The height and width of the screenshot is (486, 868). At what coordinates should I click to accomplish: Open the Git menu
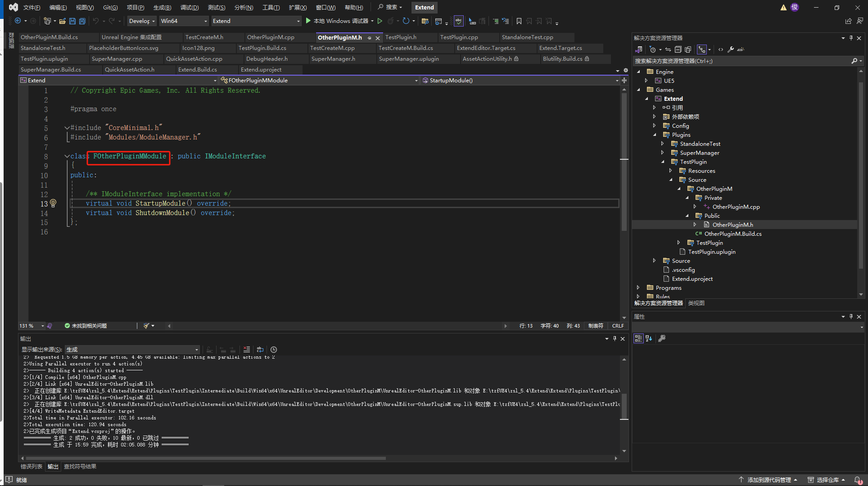[110, 7]
